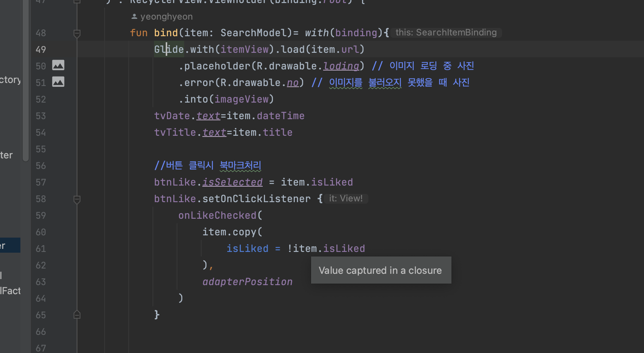Click the yeonghyeon author annotation
The height and width of the screenshot is (353, 644).
(x=162, y=17)
